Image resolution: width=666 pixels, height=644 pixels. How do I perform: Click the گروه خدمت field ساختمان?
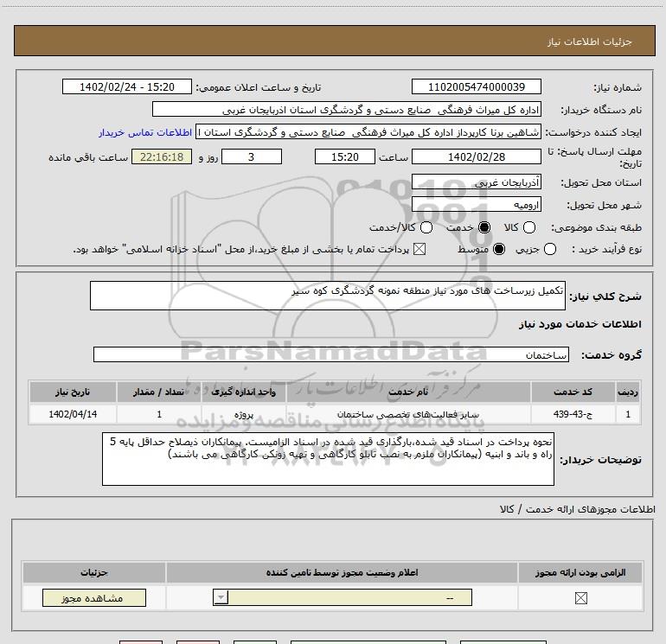coord(331,354)
